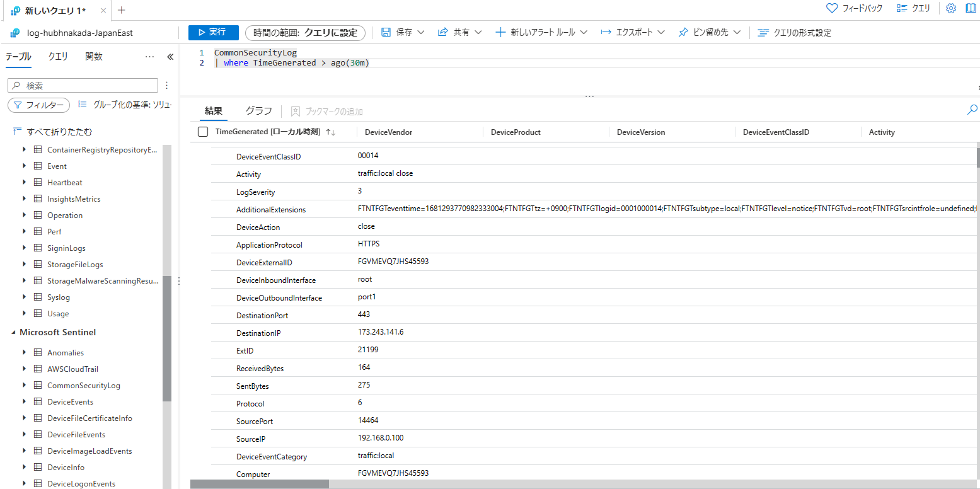980x489 pixels.
Task: Export results using the エクスポート icon
Action: coord(607,32)
